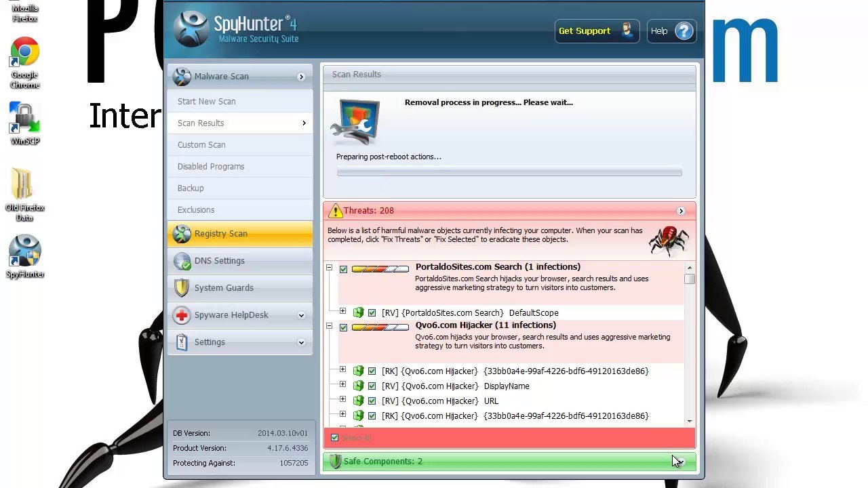The height and width of the screenshot is (488, 868).
Task: Collapse the Threats: 208 panel arrow
Action: (681, 211)
